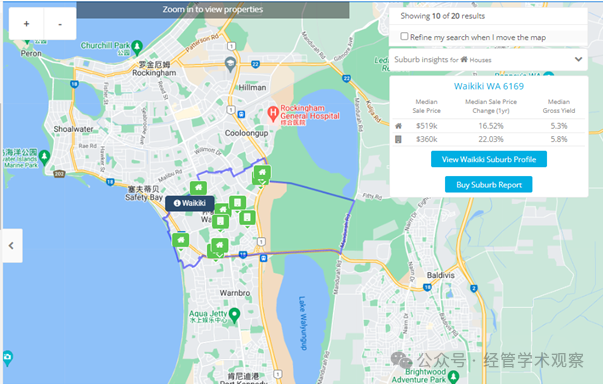Image resolution: width=603 pixels, height=384 pixels.
Task: Enable Refine my search when I move the map
Action: (404, 37)
